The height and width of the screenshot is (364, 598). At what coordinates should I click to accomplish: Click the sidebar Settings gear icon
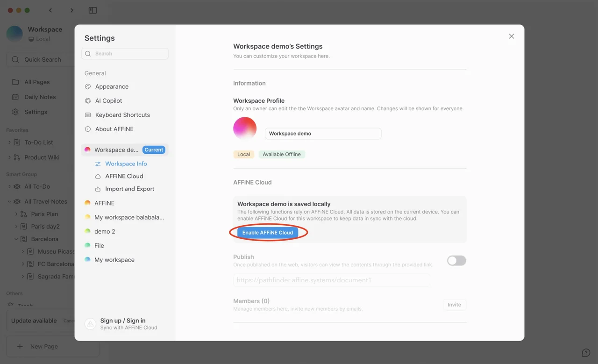point(15,112)
